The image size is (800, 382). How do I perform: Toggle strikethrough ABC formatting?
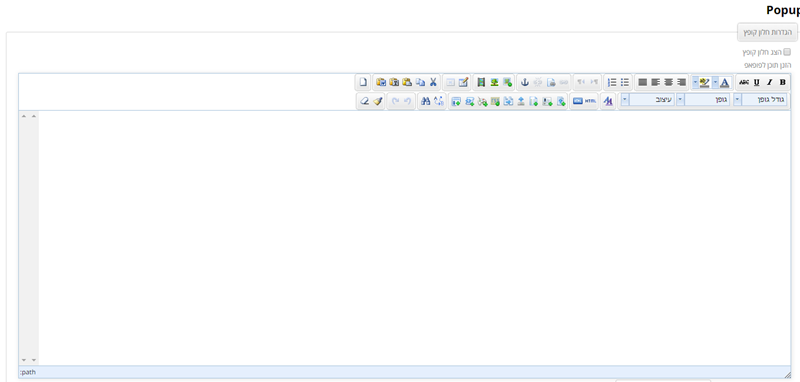pos(744,82)
